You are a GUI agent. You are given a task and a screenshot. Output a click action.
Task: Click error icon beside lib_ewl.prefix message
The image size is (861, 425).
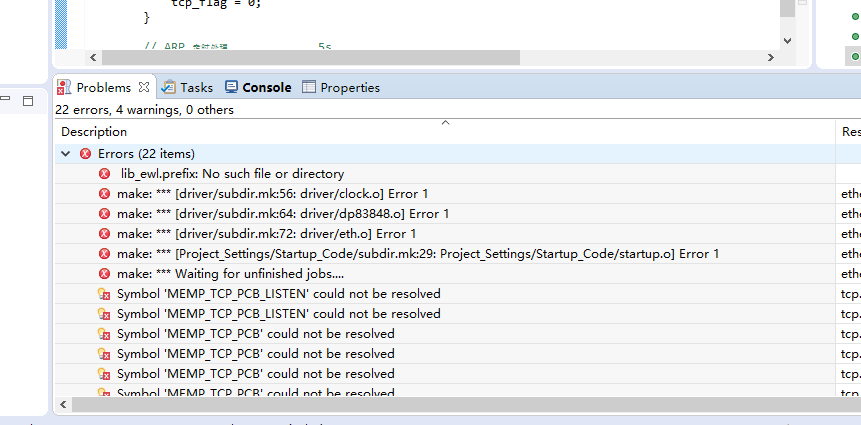tap(104, 174)
